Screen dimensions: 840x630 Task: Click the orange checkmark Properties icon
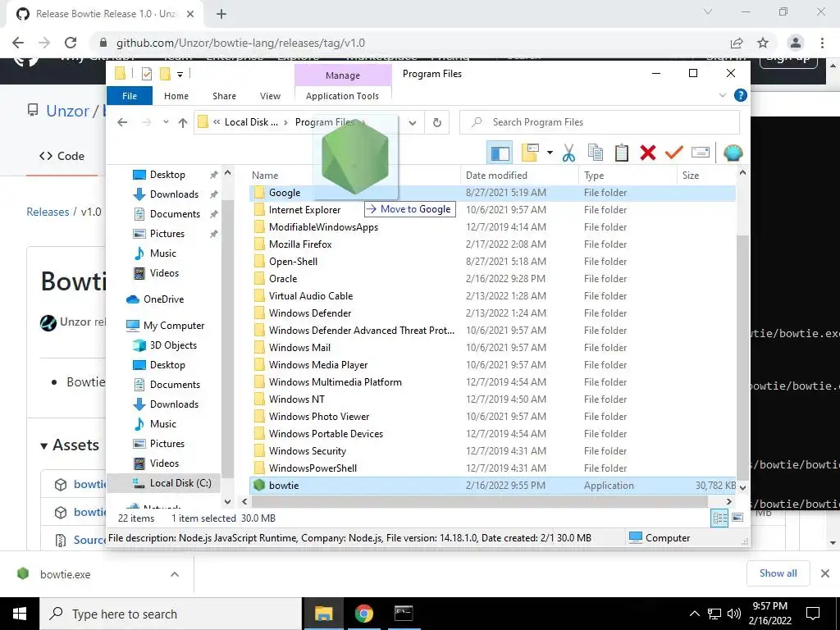coord(673,153)
